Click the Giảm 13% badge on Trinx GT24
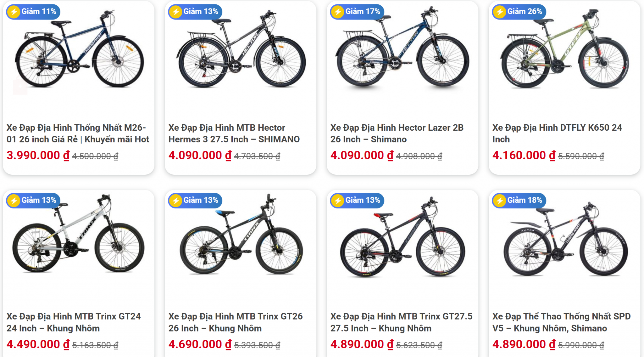 tap(33, 201)
